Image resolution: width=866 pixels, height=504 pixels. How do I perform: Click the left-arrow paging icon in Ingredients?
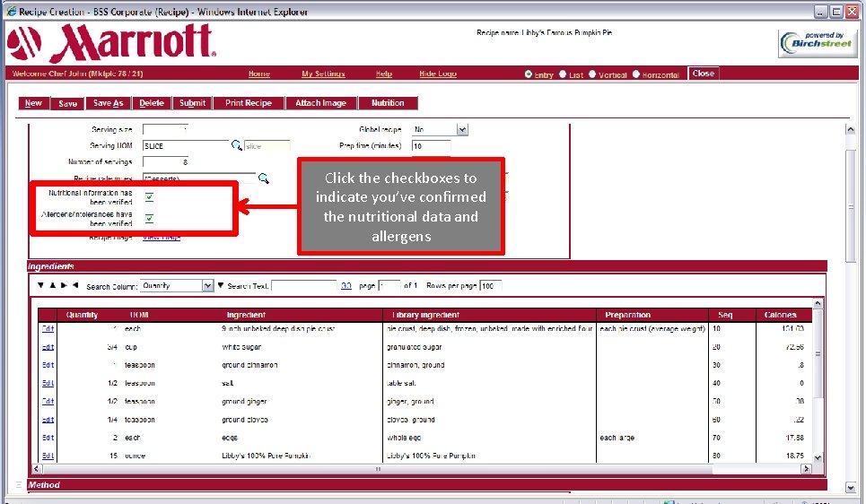pos(75,285)
